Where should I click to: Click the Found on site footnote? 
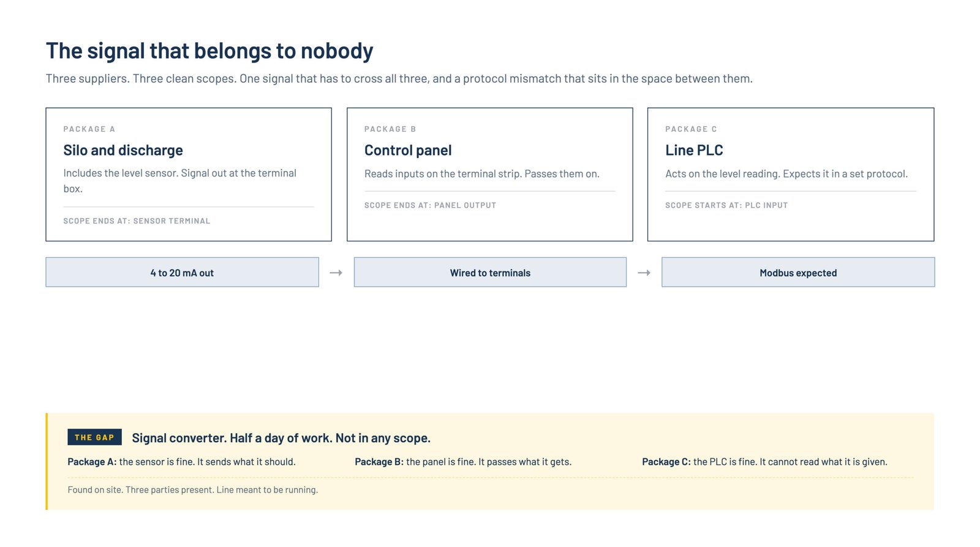(193, 490)
